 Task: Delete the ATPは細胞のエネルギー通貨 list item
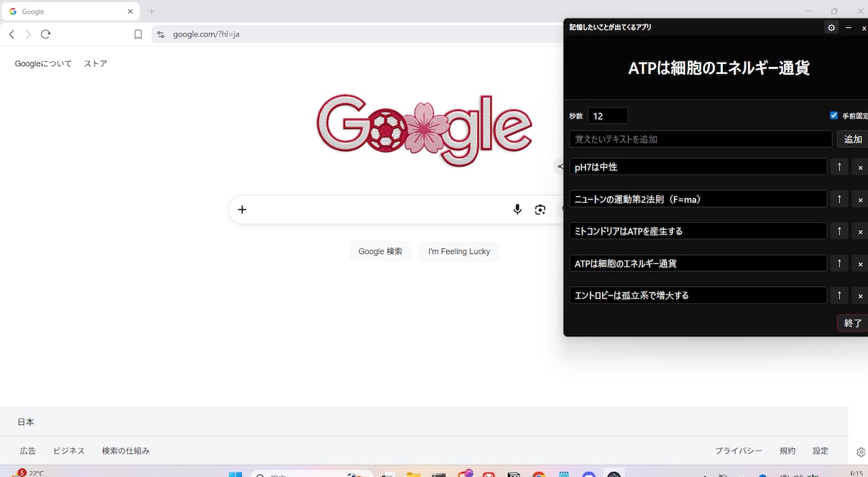pyautogui.click(x=860, y=263)
